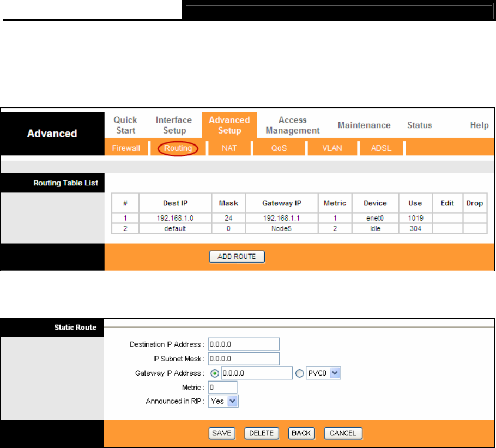The image size is (496, 448).
Task: Click the Metric column header
Action: (335, 203)
